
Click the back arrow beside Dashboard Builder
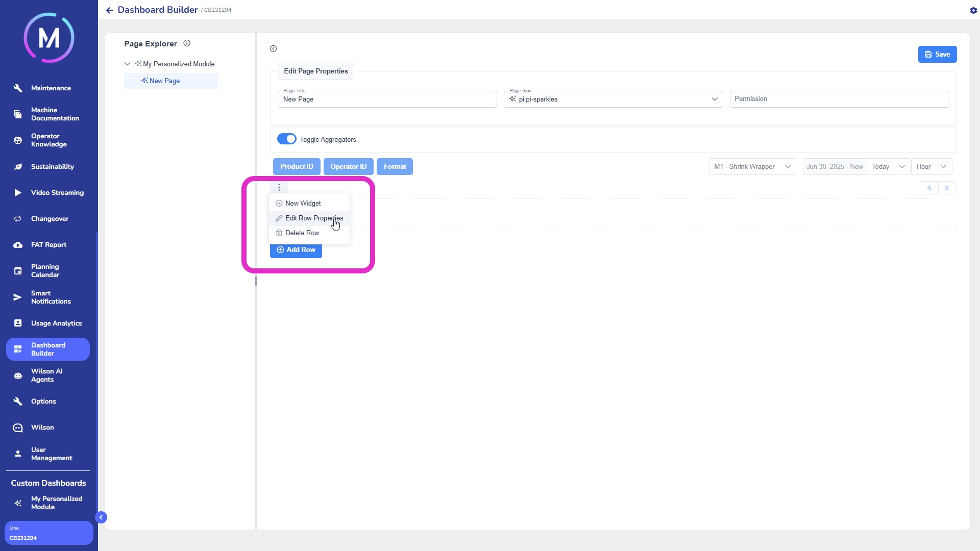[109, 10]
